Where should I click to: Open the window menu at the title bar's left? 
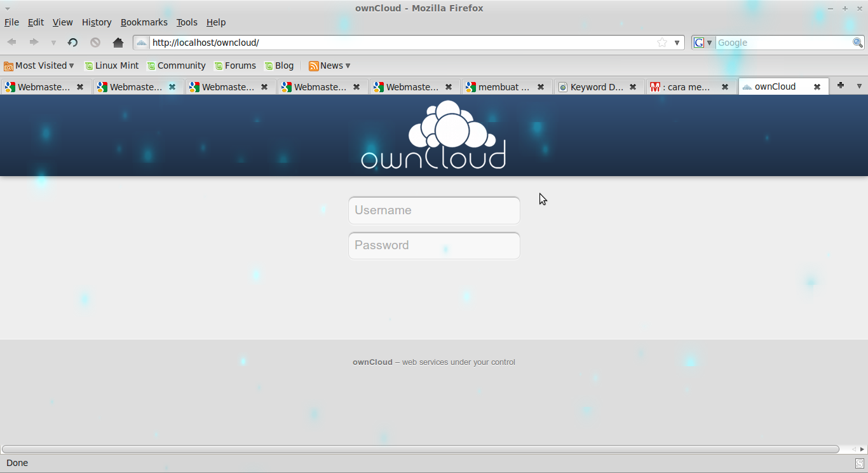[8, 8]
